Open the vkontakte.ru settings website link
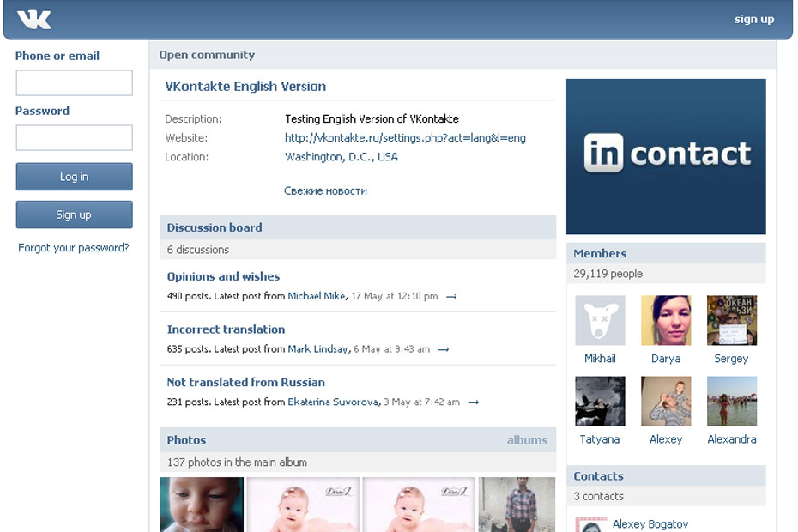 coord(405,138)
